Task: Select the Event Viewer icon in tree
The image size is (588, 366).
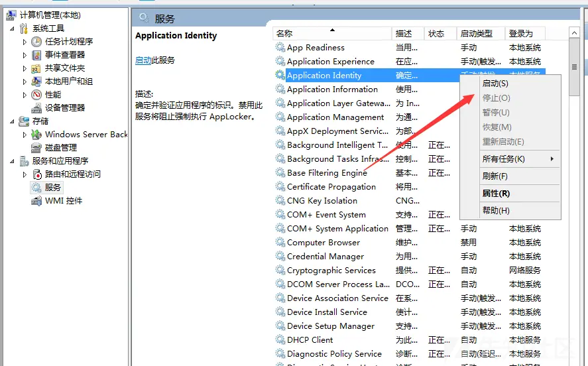Action: (36, 55)
